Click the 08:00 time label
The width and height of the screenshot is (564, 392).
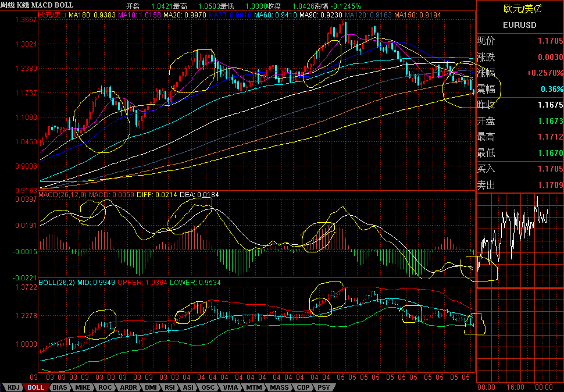tap(486, 387)
